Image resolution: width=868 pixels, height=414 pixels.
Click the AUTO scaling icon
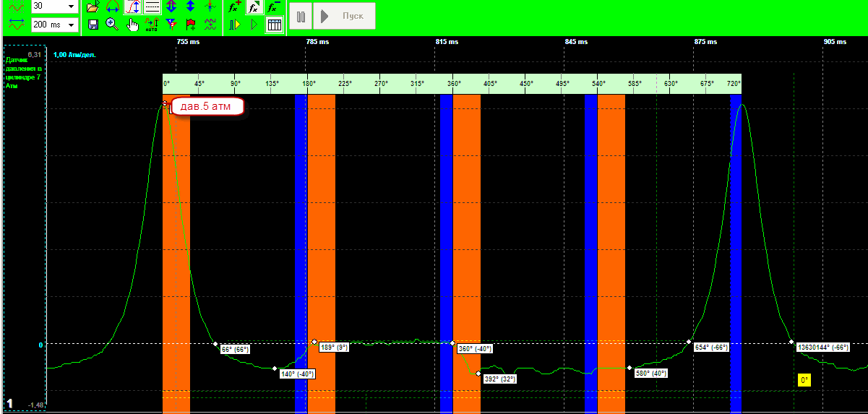pyautogui.click(x=152, y=25)
